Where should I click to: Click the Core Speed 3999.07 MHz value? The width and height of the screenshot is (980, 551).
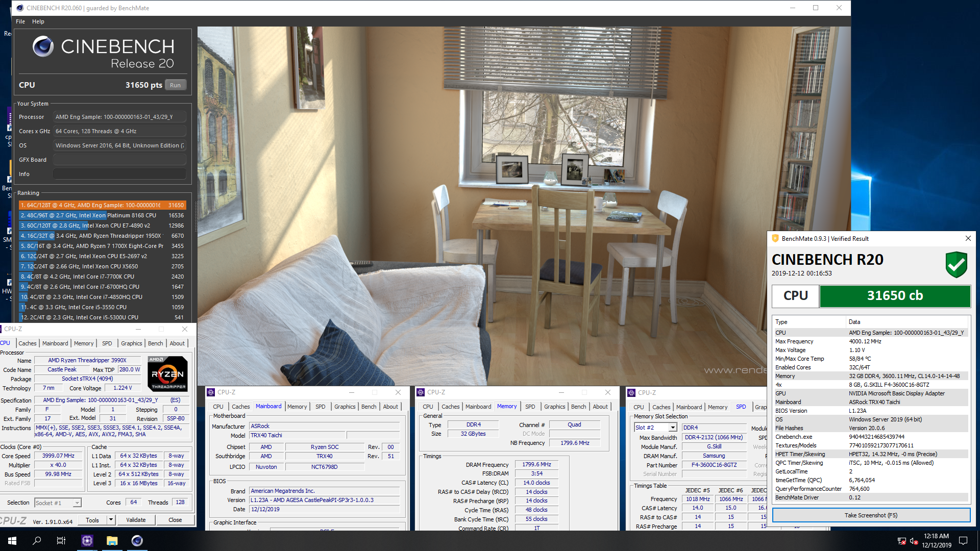(x=58, y=456)
